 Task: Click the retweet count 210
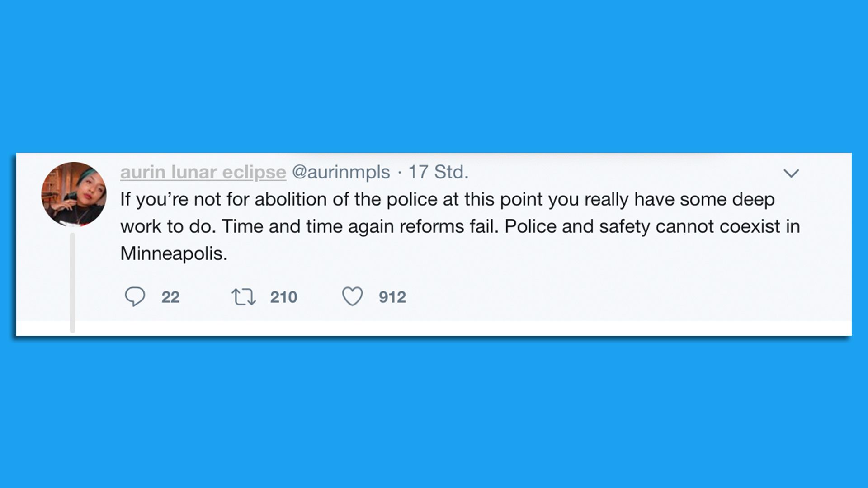point(283,297)
